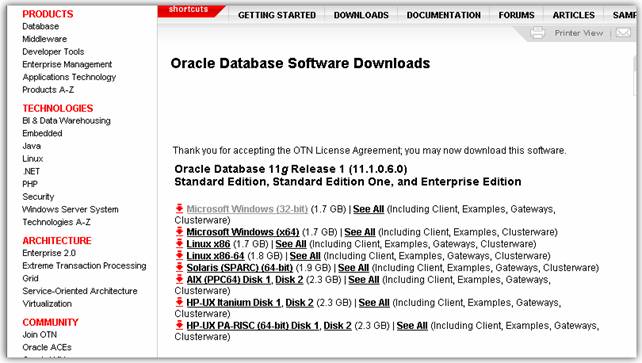Click the download arrow beside Microsoft Windows (x64)
The image size is (642, 363).
pos(179,232)
